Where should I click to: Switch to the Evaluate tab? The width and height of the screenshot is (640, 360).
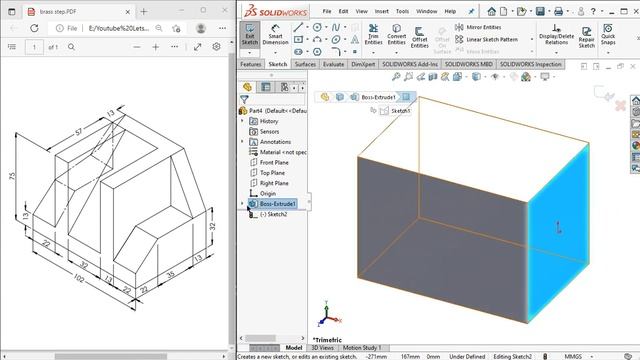point(333,64)
